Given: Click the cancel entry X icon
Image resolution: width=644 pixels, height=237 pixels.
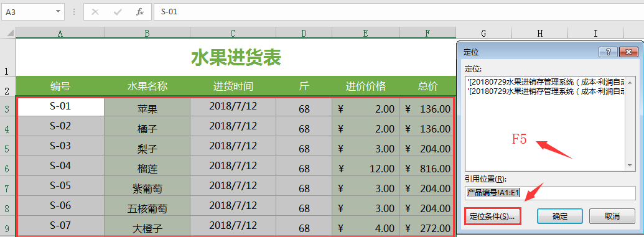Looking at the screenshot, I should coord(95,12).
